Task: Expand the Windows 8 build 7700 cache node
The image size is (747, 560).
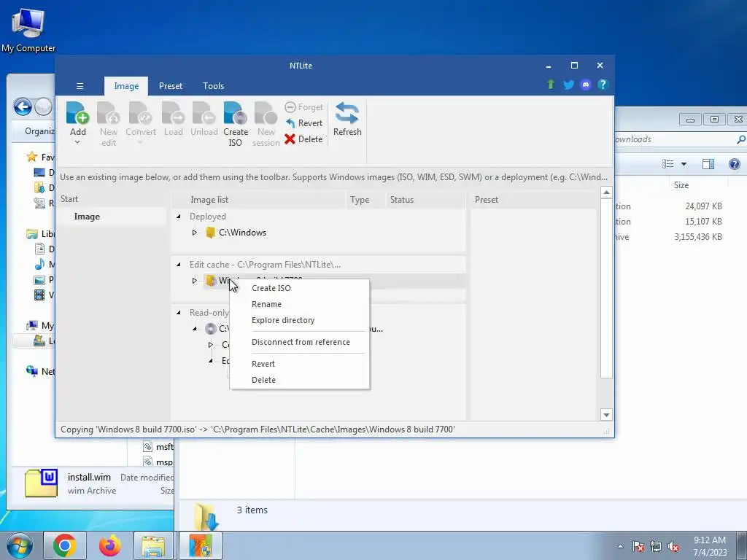Action: pyautogui.click(x=194, y=281)
